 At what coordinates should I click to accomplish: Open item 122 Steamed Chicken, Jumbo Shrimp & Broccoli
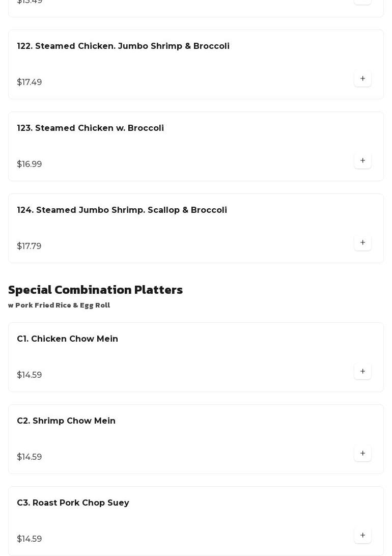[123, 46]
